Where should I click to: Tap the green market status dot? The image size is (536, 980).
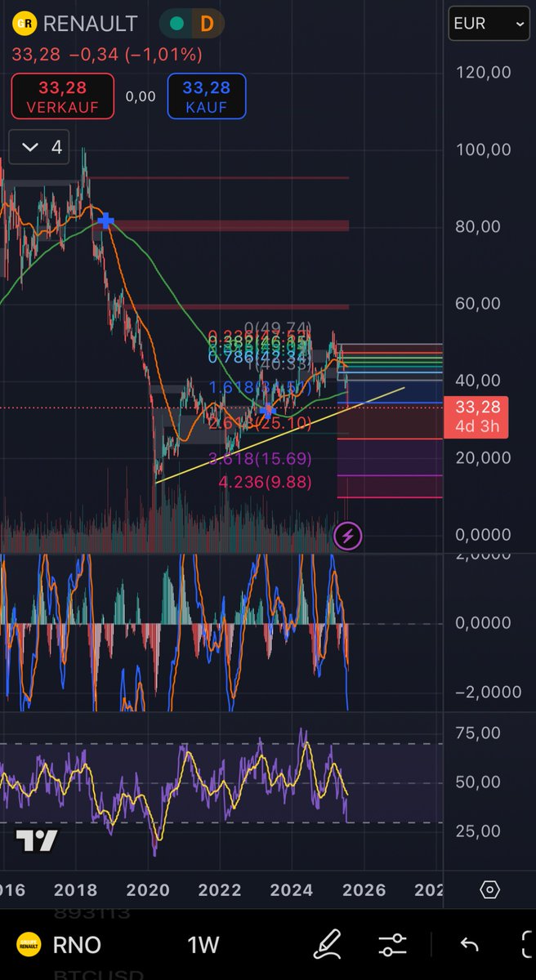pos(176,24)
